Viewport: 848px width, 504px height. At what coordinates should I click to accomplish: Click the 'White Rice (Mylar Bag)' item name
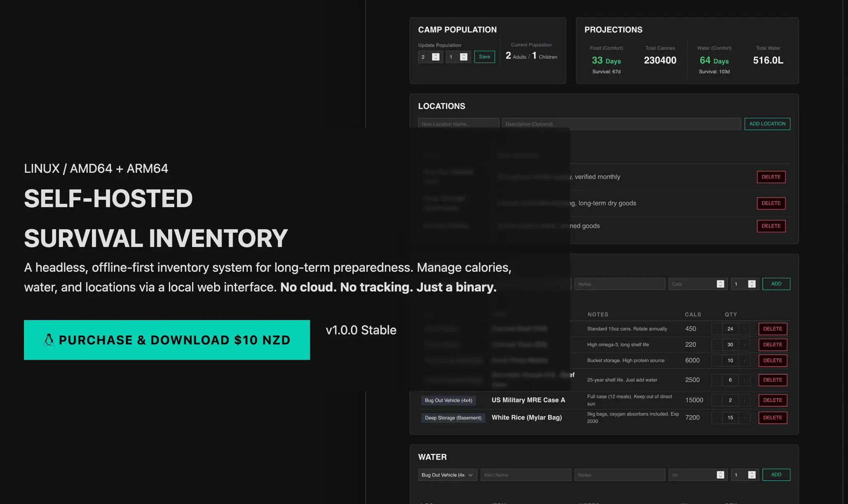pyautogui.click(x=527, y=417)
